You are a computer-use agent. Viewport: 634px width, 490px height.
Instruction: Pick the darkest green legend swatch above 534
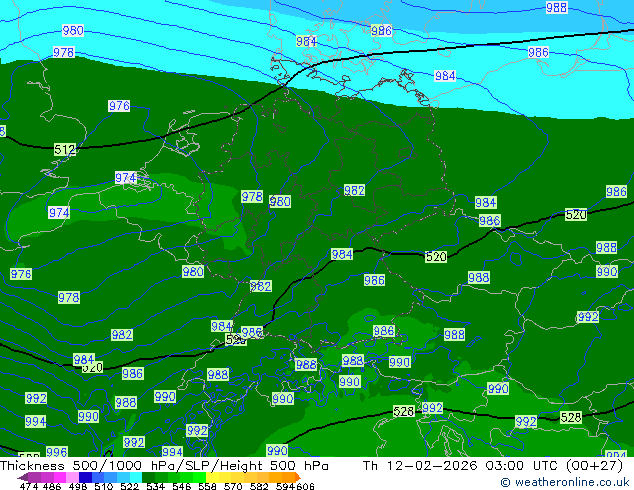(146, 477)
